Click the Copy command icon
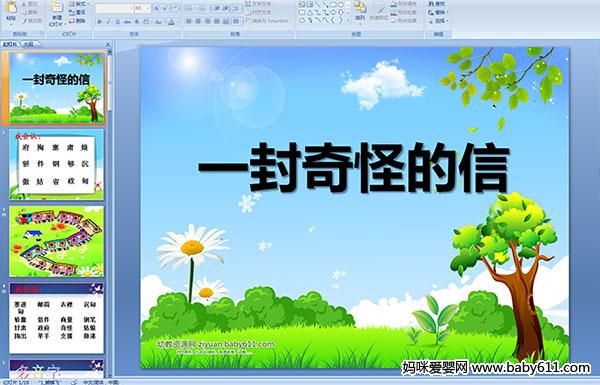The height and width of the screenshot is (385, 600). pos(24,12)
